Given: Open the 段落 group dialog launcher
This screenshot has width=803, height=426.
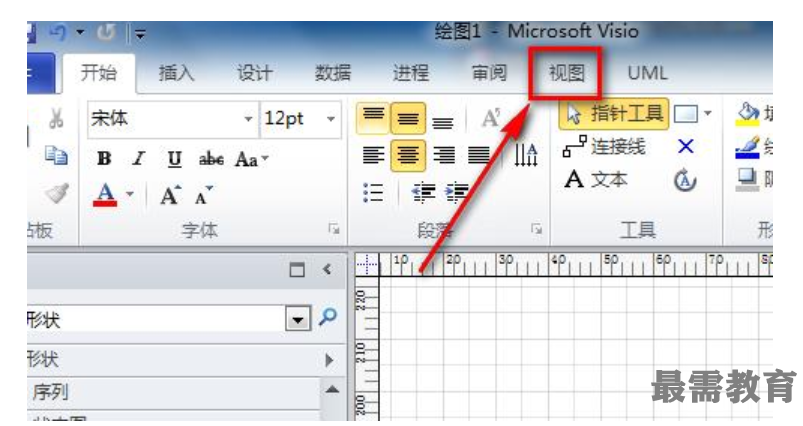Looking at the screenshot, I should (x=537, y=229).
